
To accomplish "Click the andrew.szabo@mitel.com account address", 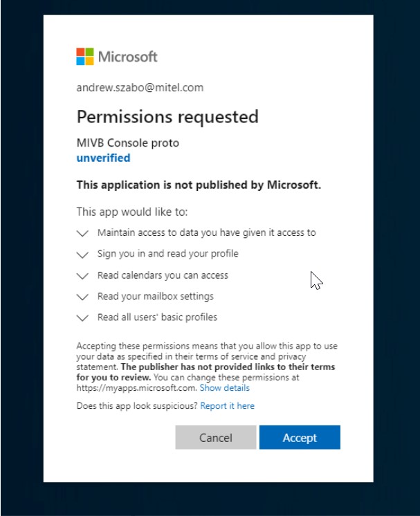I will coord(140,88).
